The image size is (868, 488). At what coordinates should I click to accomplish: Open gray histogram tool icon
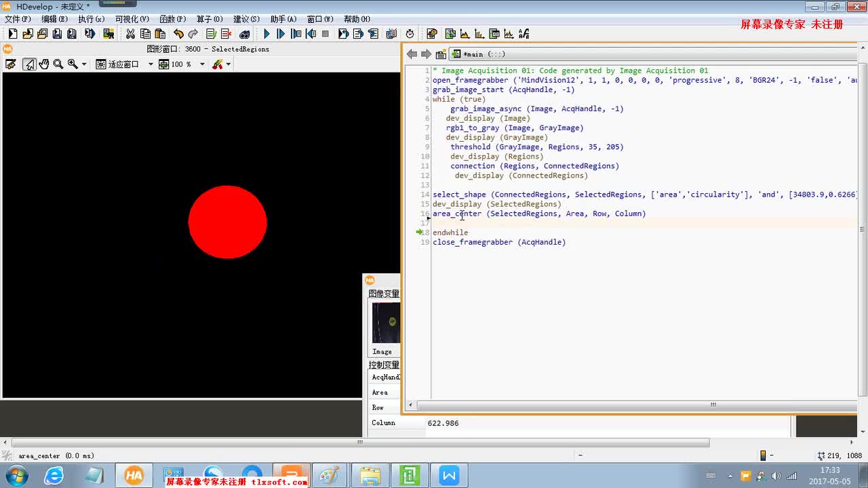(465, 34)
